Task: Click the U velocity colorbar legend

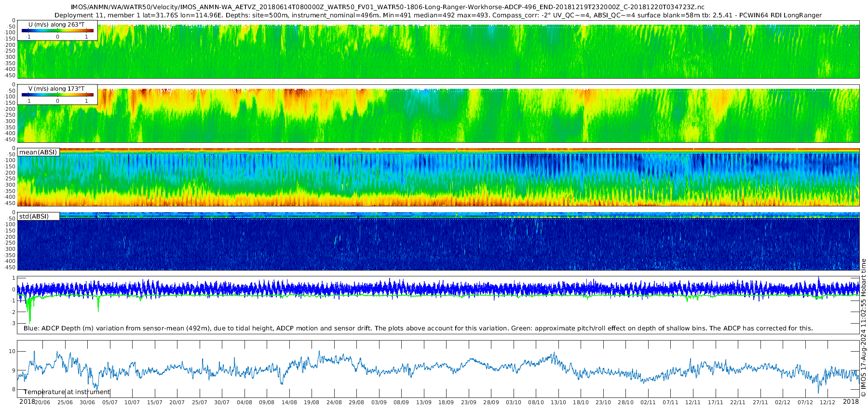Action: pyautogui.click(x=57, y=30)
